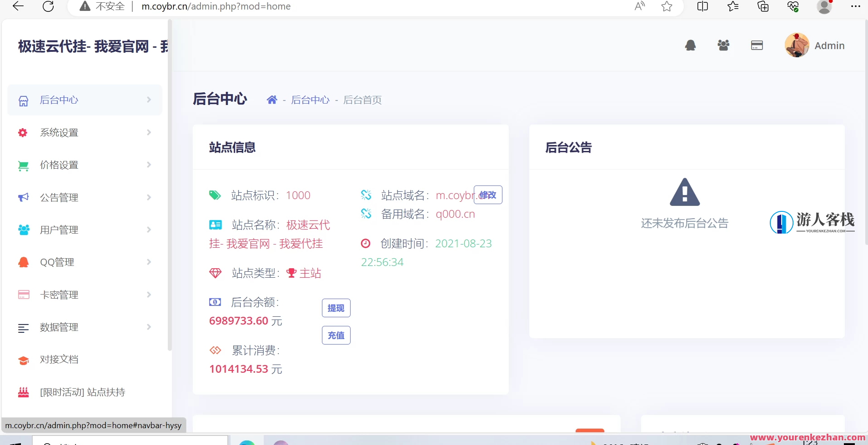
Task: Expand the 用户管理 menu chevron
Action: (148, 230)
